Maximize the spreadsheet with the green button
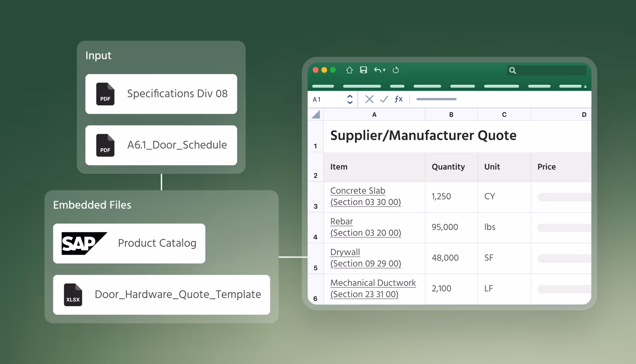 [333, 70]
